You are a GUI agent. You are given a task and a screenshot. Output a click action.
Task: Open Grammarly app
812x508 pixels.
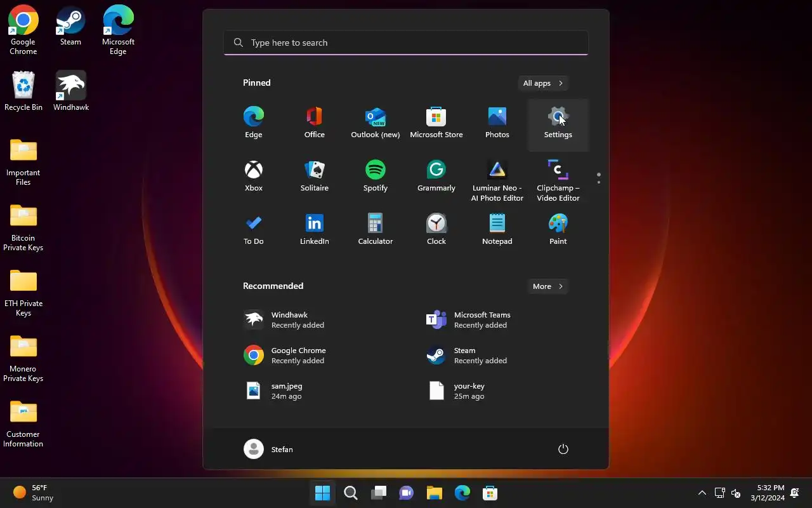(436, 177)
